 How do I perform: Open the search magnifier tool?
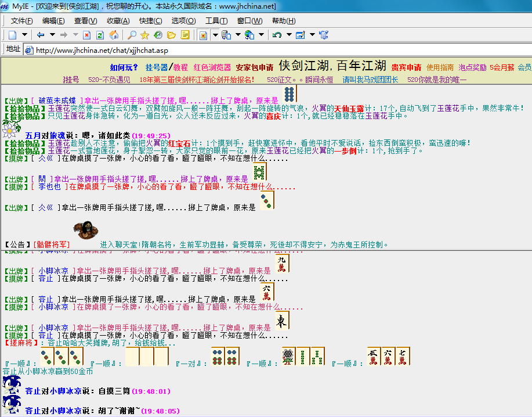pyautogui.click(x=132, y=35)
